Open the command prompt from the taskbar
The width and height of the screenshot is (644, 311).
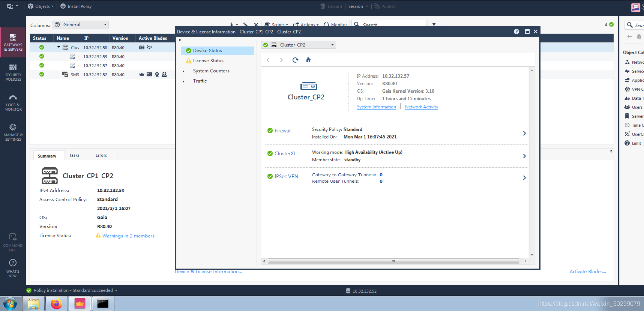pyautogui.click(x=103, y=303)
